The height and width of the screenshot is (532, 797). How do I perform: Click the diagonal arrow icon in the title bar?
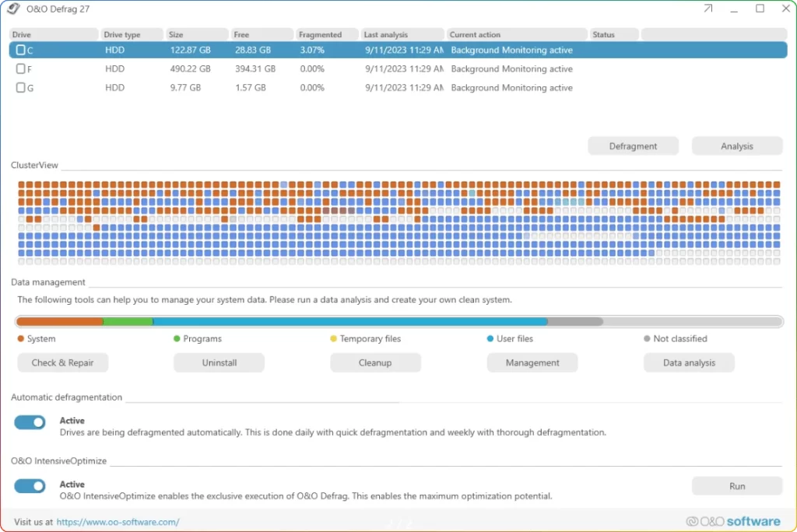tap(707, 9)
